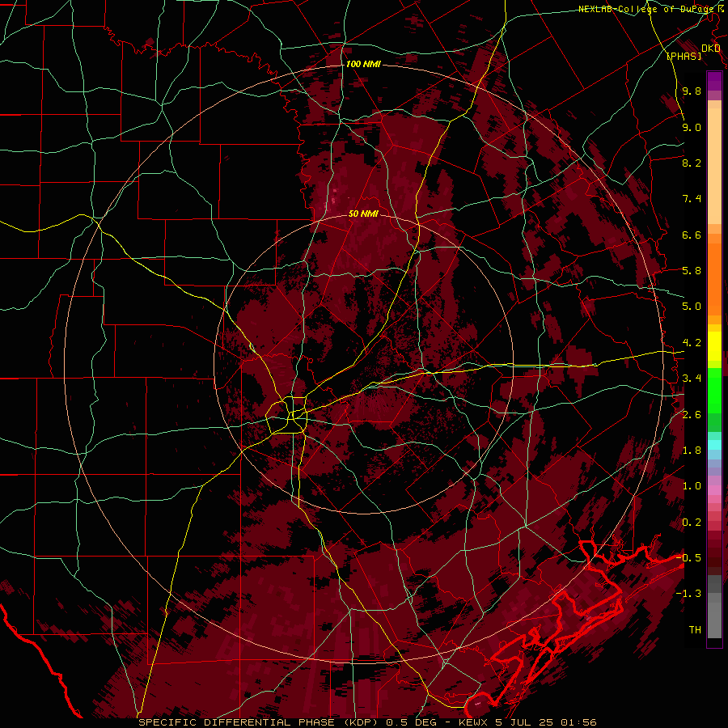
Task: Click the 9.8 legend value
Action: pos(692,91)
